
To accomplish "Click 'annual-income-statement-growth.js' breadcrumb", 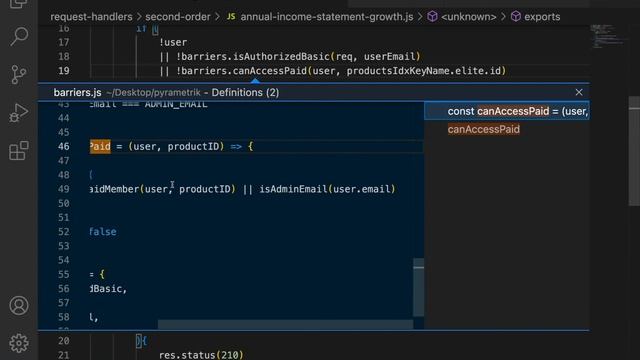I will pos(327,17).
